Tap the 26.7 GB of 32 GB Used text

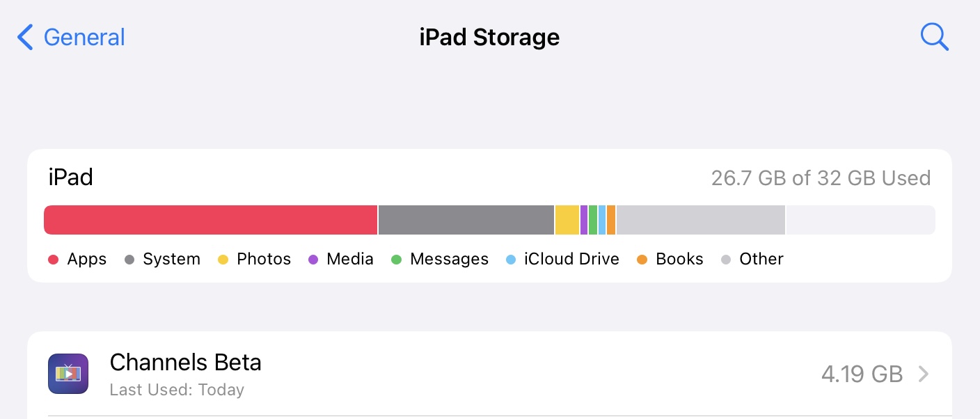coord(821,178)
